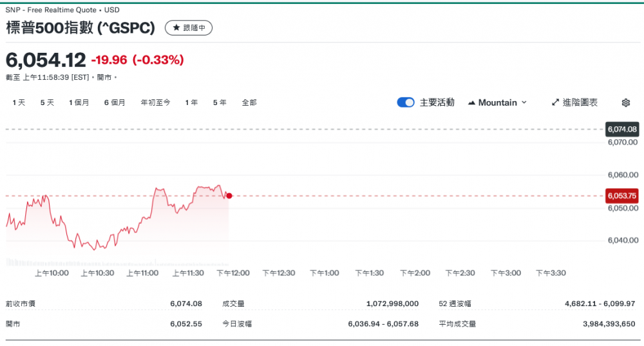Image resolution: width=644 pixels, height=346 pixels.
Task: Click the 6,074.08 previous close label
Action: pyautogui.click(x=621, y=130)
